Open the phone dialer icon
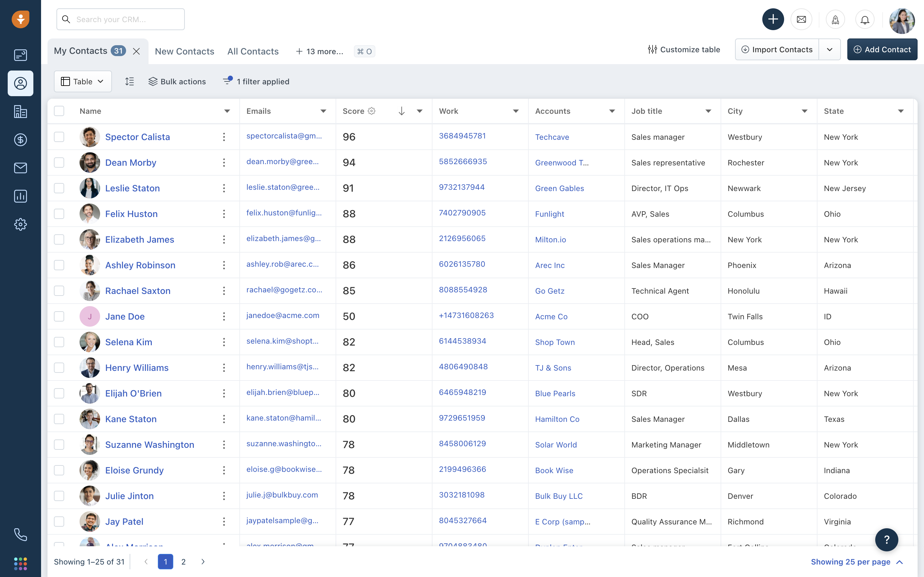The width and height of the screenshot is (924, 577). pyautogui.click(x=20, y=535)
